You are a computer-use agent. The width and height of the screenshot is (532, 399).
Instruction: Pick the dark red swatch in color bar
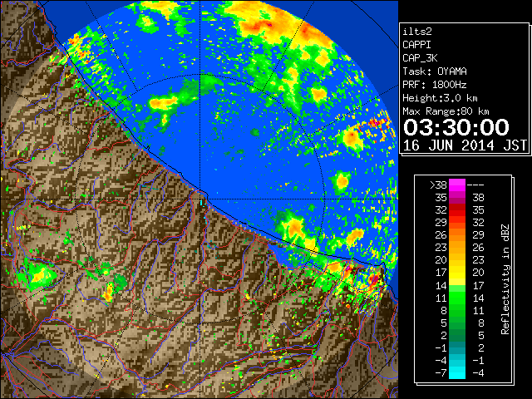[x=457, y=207]
